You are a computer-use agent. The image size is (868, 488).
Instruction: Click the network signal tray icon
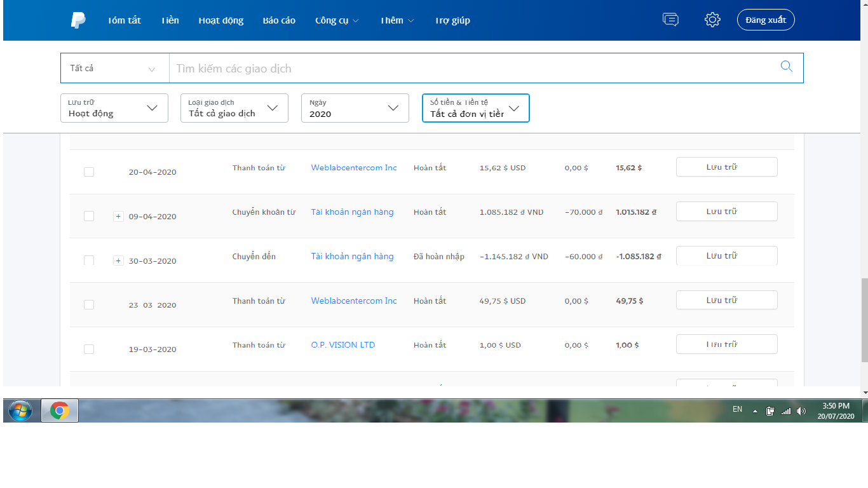786,411
